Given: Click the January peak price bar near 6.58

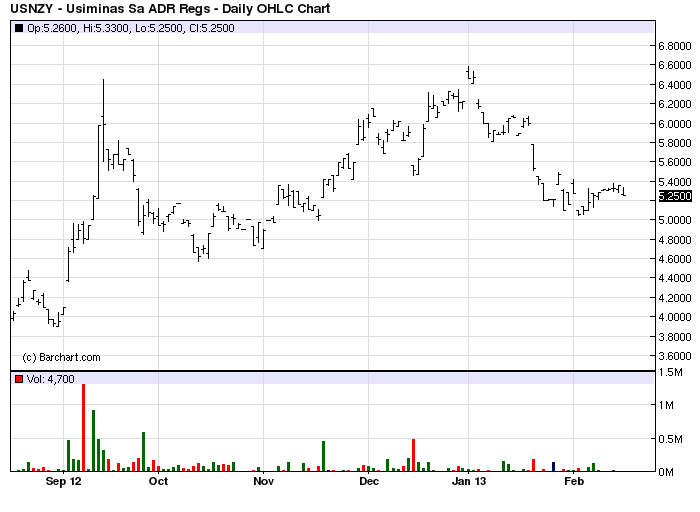Looking at the screenshot, I should coord(468,73).
